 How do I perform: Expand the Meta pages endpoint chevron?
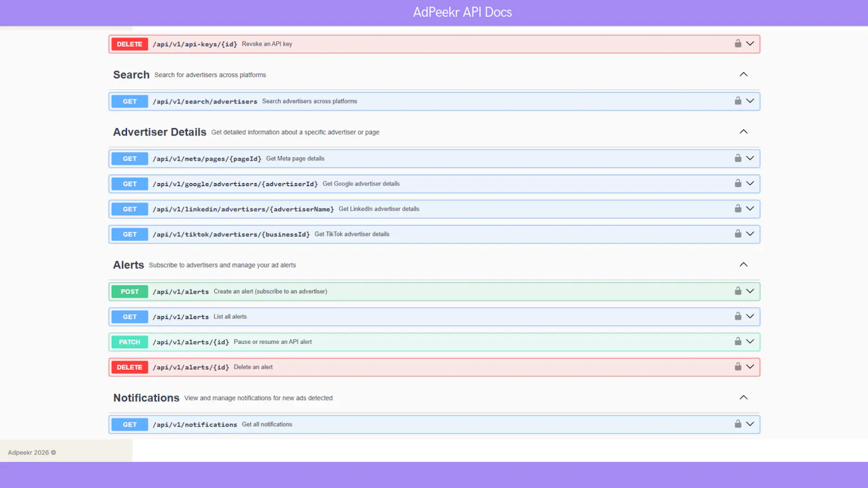click(750, 158)
